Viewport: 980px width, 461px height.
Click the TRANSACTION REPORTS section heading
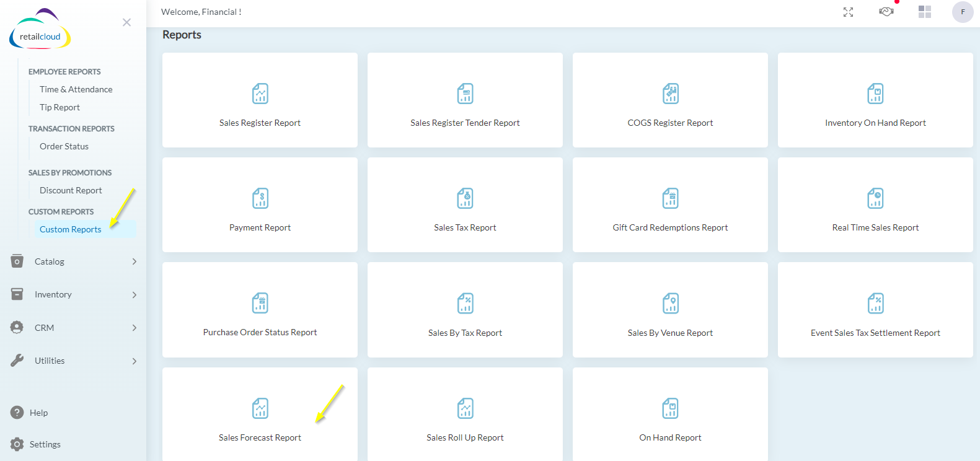71,129
